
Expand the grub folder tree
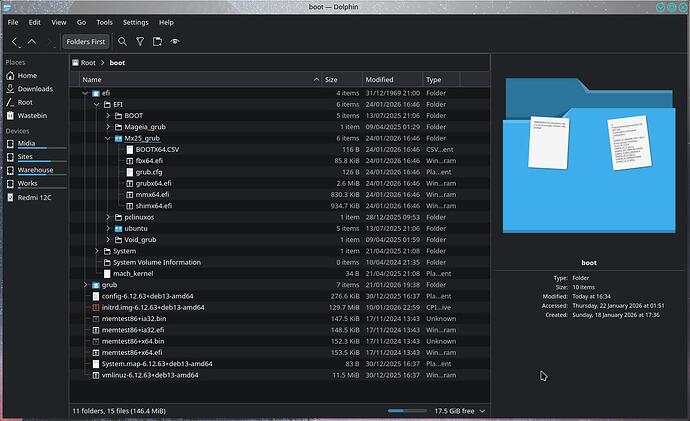click(x=86, y=284)
